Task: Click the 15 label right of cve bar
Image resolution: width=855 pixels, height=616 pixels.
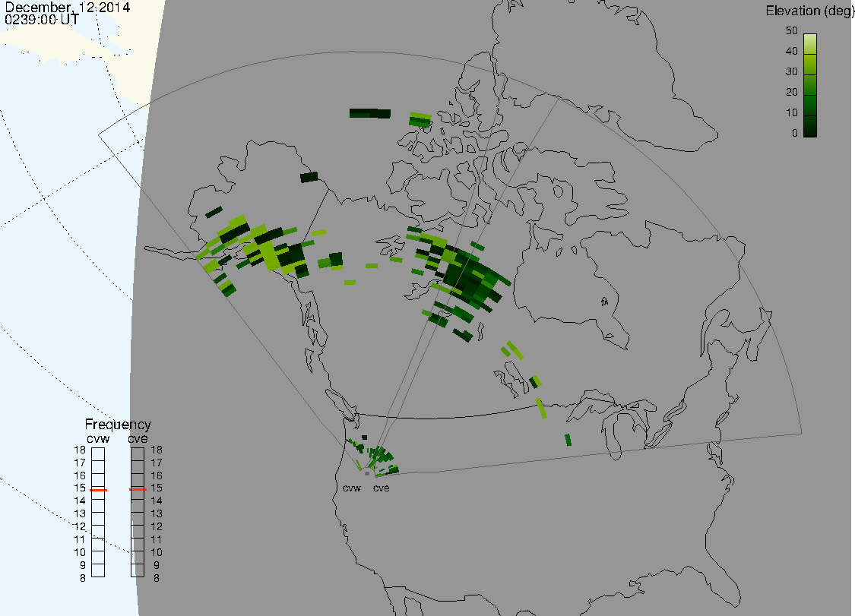Action: pos(157,488)
